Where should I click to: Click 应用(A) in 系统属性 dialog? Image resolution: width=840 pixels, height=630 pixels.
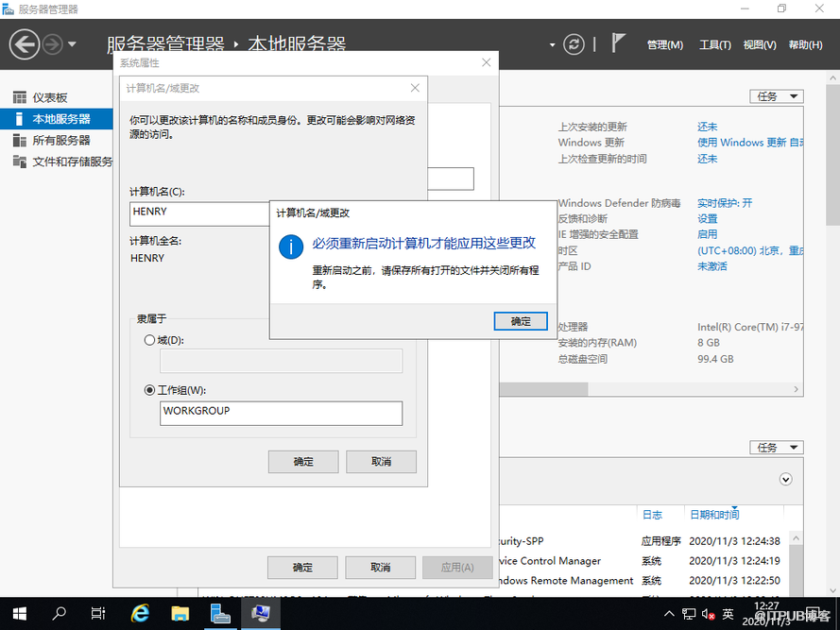pos(457,568)
